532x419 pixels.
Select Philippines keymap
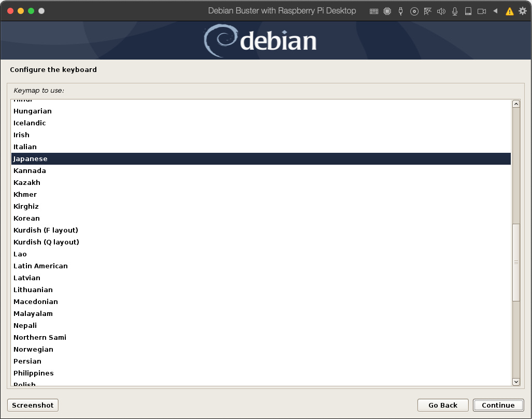click(261, 373)
